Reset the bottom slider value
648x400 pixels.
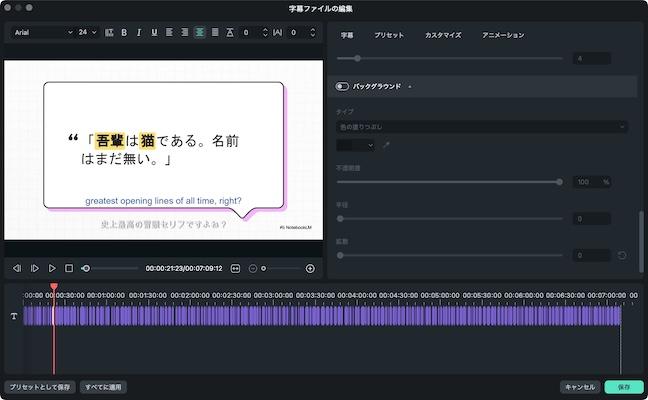click(x=622, y=255)
